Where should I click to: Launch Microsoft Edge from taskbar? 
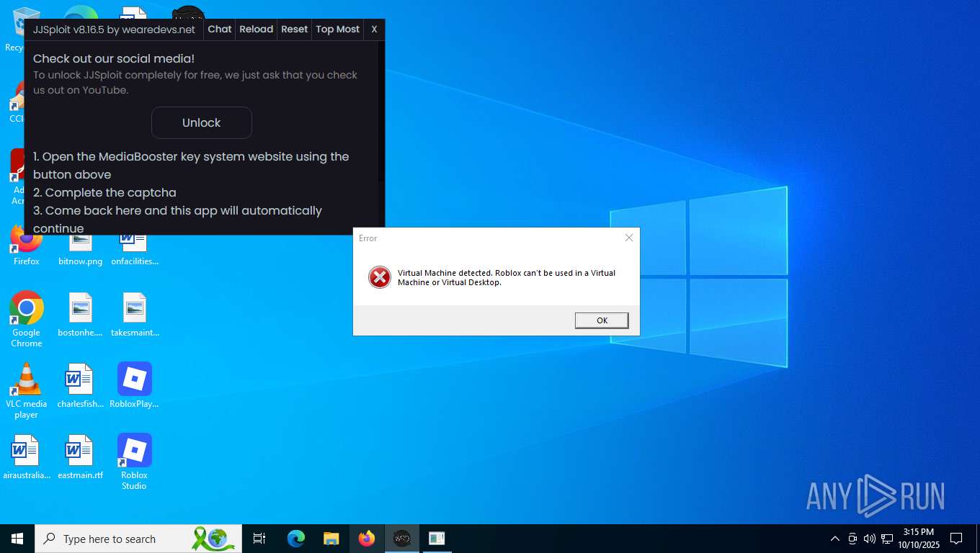click(x=296, y=539)
